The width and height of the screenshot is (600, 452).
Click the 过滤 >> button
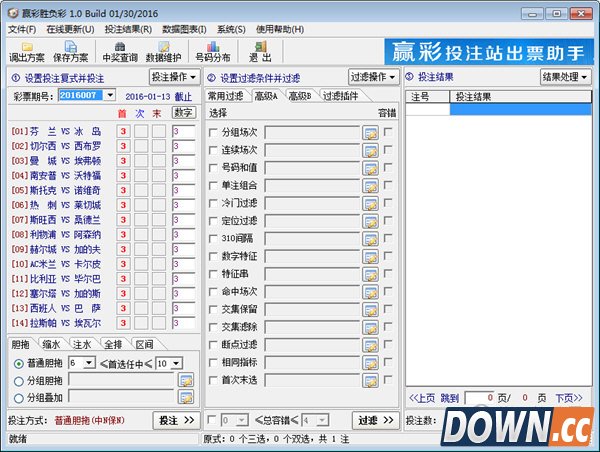375,421
